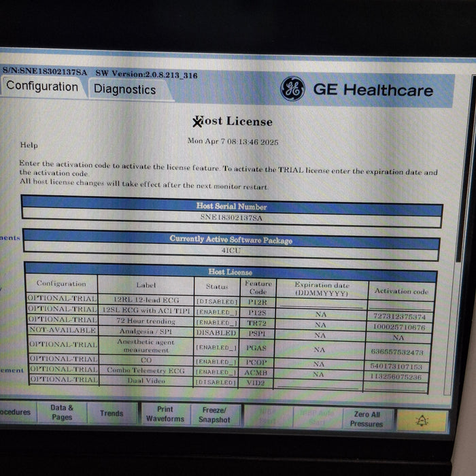This screenshot has height=476, width=476.
Task: Click activation code 636557532473
Action: tap(397, 352)
